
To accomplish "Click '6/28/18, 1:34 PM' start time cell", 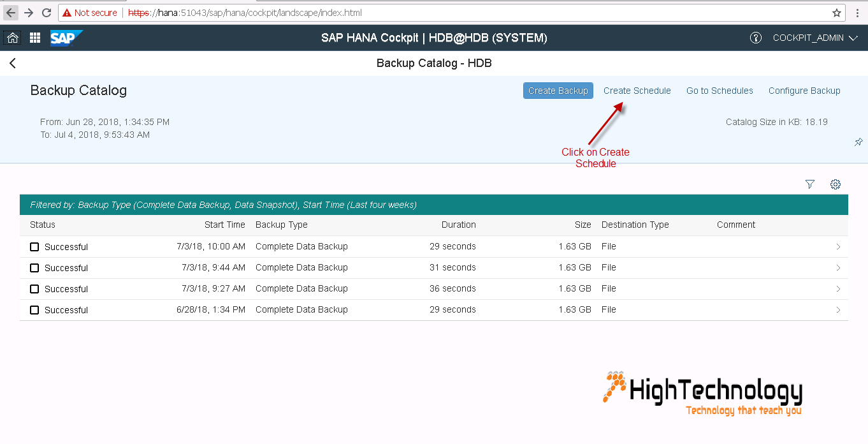I will click(x=211, y=309).
